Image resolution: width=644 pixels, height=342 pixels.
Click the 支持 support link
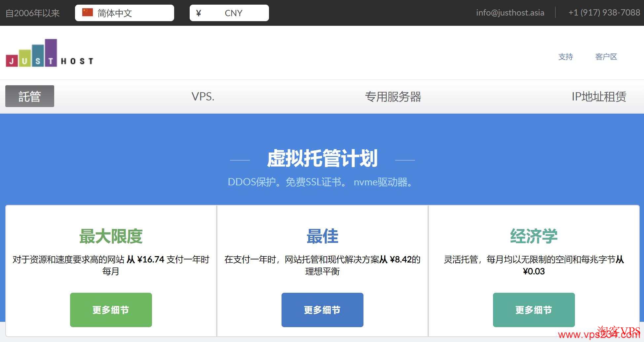coord(565,57)
